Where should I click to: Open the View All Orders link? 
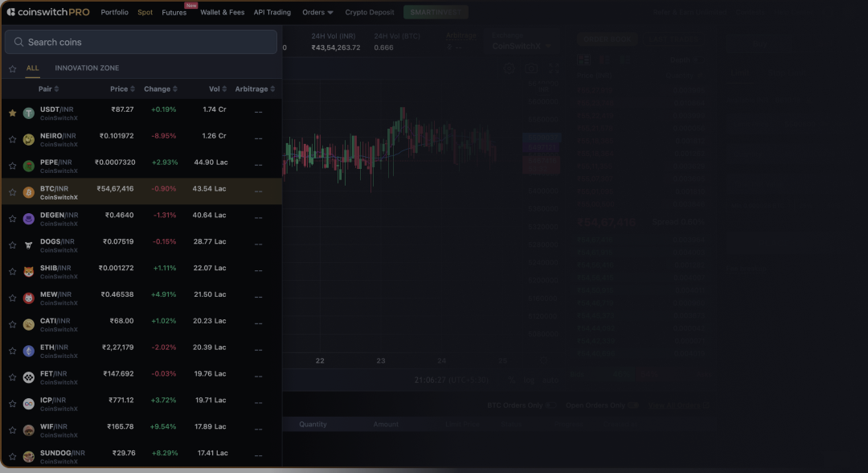pos(678,405)
